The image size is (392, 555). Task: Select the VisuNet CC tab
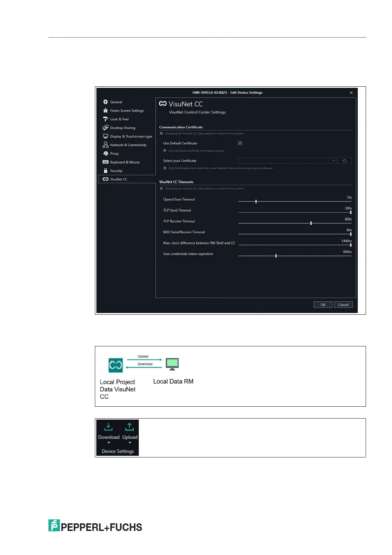[127, 179]
